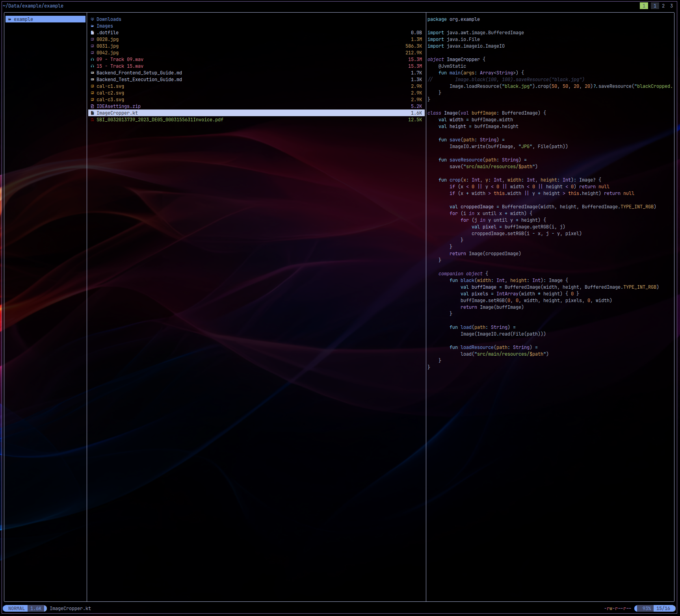
Task: Click the -rw-r--r-- permissions text
Action: 617,609
